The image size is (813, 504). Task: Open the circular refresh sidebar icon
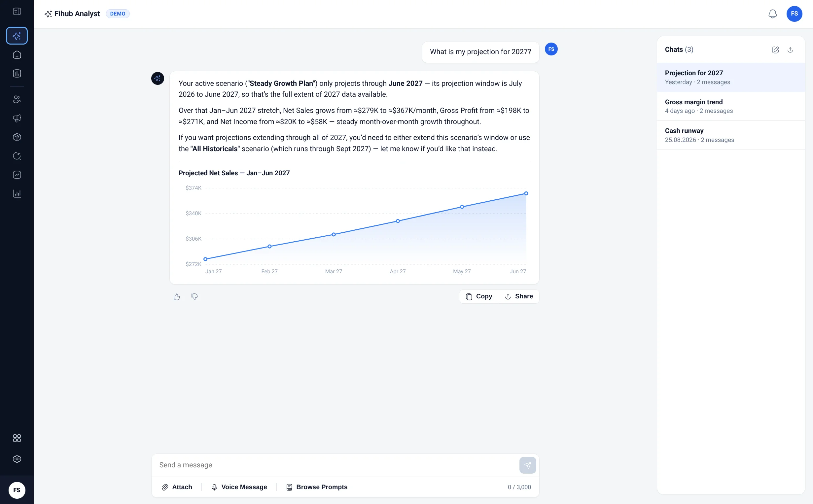pyautogui.click(x=17, y=156)
